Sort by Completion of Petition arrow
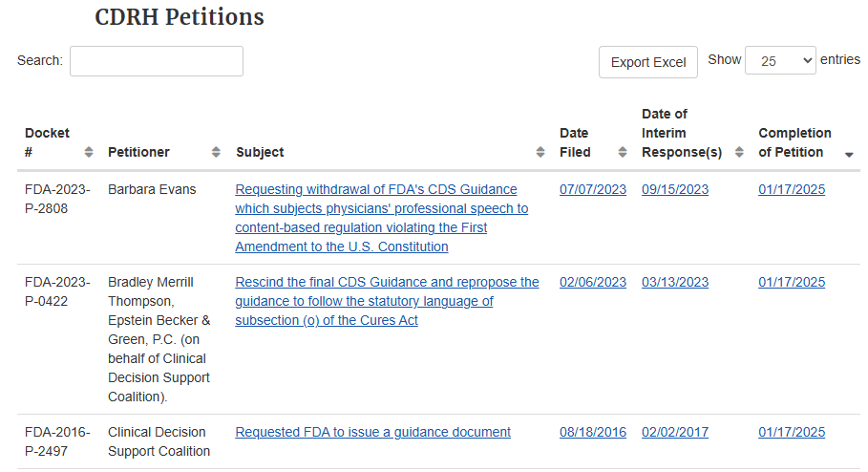 (x=850, y=154)
